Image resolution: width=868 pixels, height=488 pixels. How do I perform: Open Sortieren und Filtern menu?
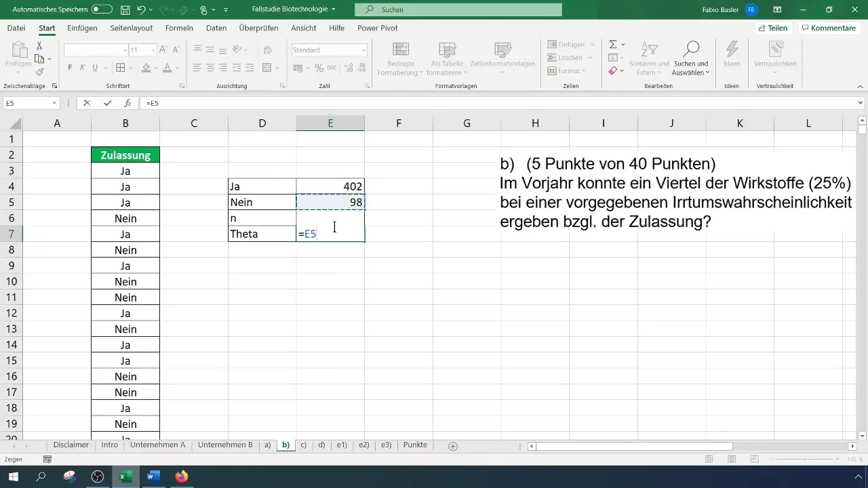pos(649,59)
